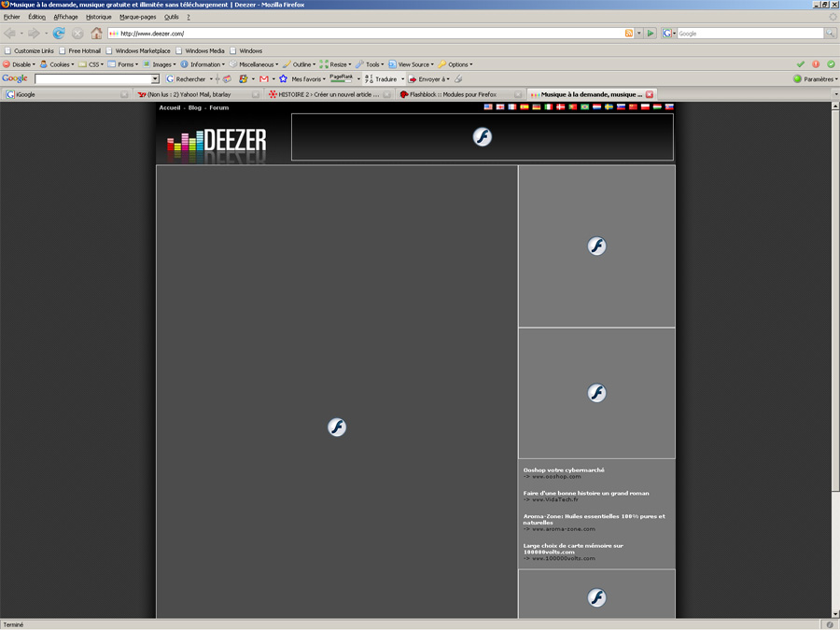Select the United States flag language icon
This screenshot has height=630, width=840.
pyautogui.click(x=488, y=107)
